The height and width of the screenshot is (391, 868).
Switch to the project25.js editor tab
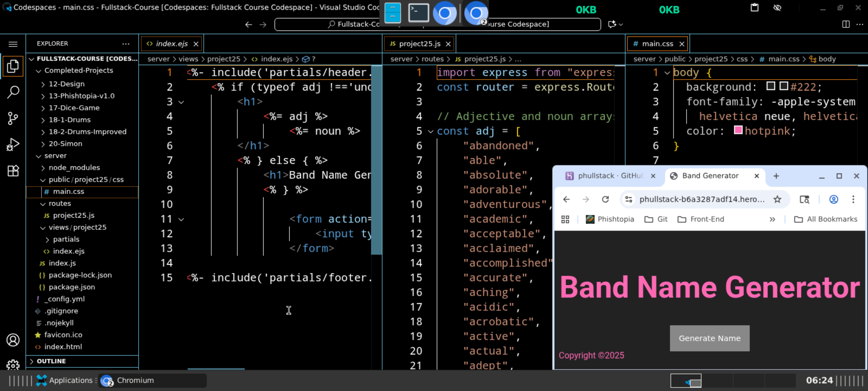coord(419,44)
